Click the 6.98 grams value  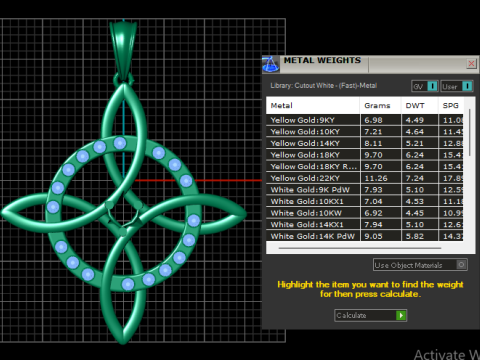[x=373, y=120]
